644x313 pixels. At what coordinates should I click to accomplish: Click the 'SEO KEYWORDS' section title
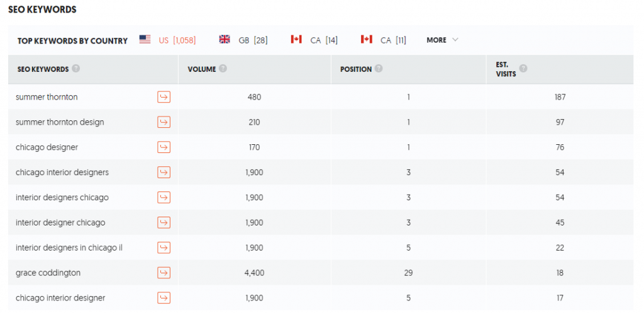[42, 10]
